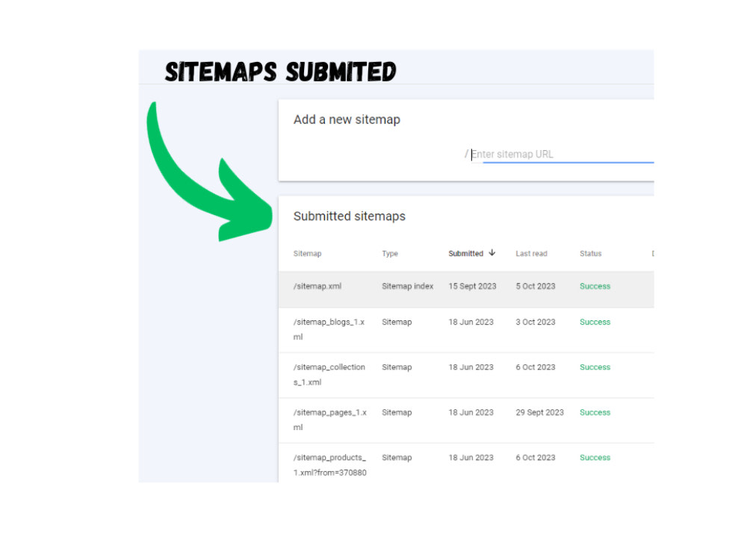Screen dimensions: 747x560
Task: Click the Last read column header
Action: pos(531,253)
